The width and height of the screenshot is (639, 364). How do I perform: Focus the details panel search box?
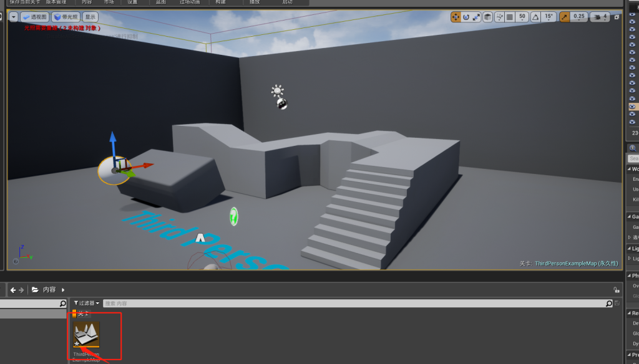pos(633,158)
